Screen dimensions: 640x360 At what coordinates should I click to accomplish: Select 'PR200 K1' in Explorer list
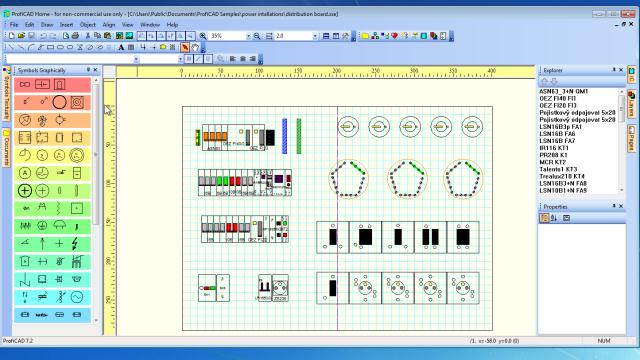553,155
